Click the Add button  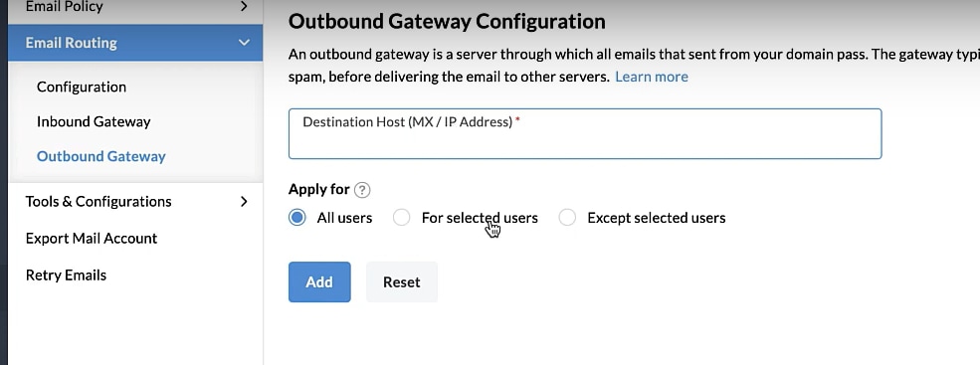319,281
